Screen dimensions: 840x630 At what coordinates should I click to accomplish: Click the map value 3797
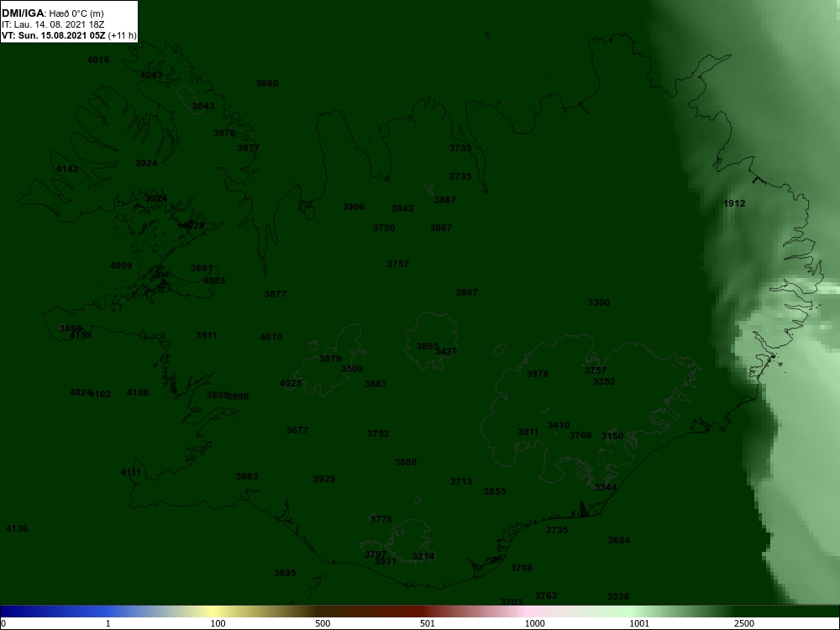(375, 555)
